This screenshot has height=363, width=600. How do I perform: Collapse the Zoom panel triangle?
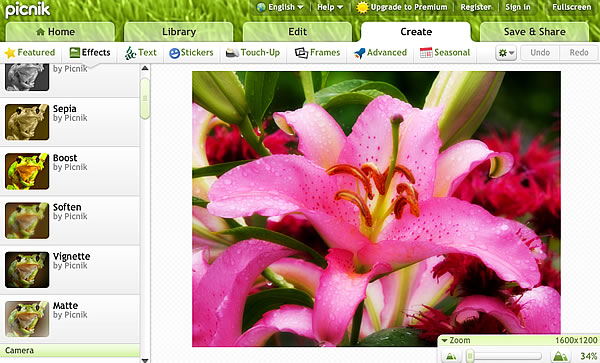click(x=444, y=340)
